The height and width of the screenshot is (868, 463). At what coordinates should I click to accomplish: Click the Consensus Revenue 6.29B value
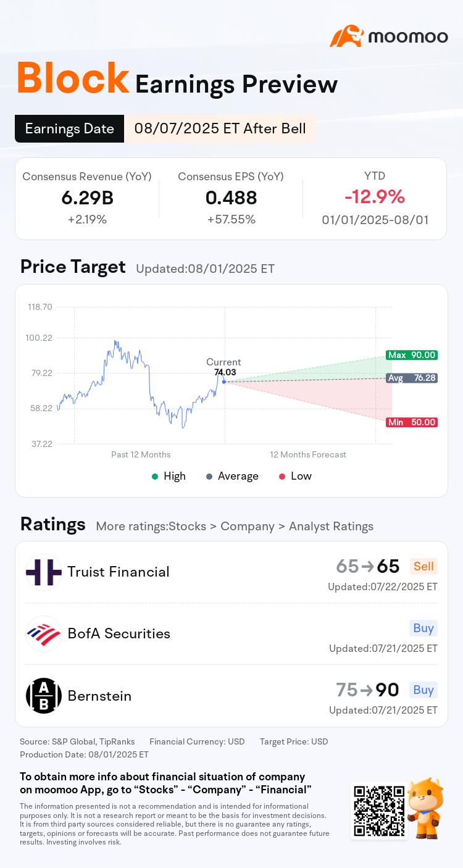tap(87, 198)
